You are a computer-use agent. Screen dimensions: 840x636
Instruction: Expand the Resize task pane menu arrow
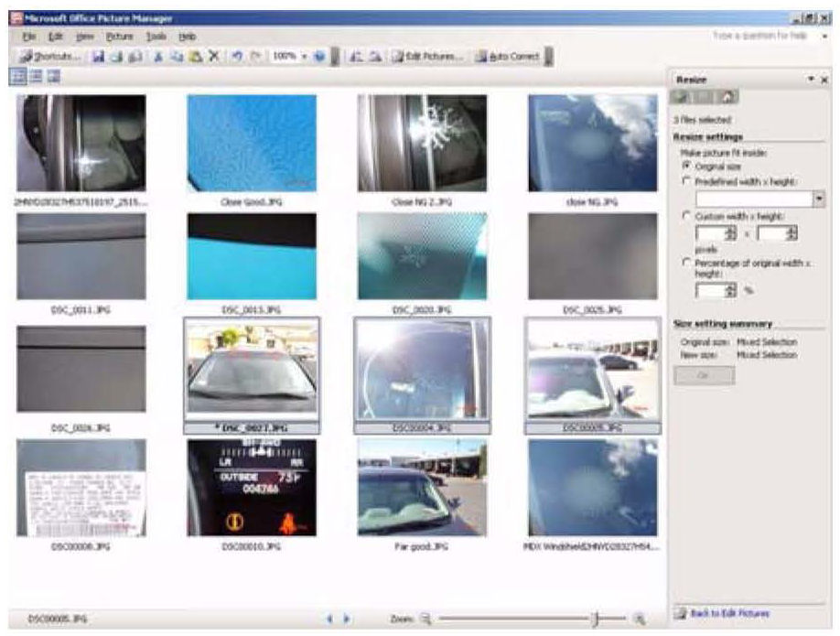point(811,81)
